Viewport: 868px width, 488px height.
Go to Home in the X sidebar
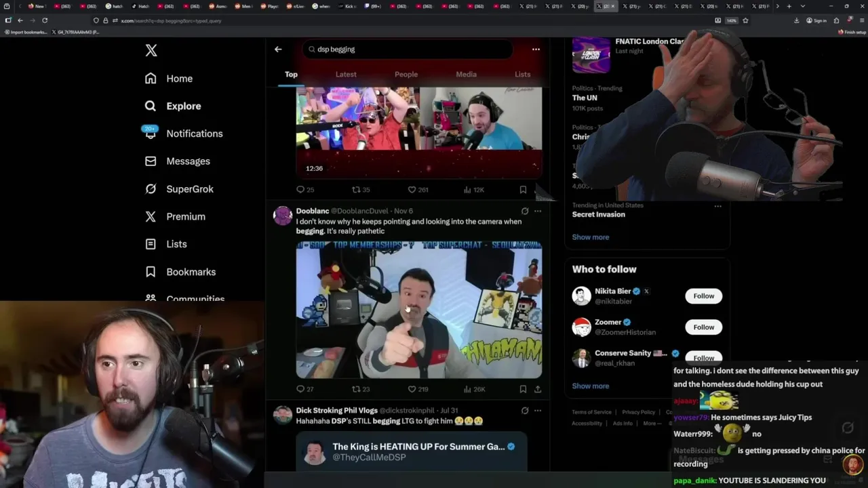click(x=169, y=79)
